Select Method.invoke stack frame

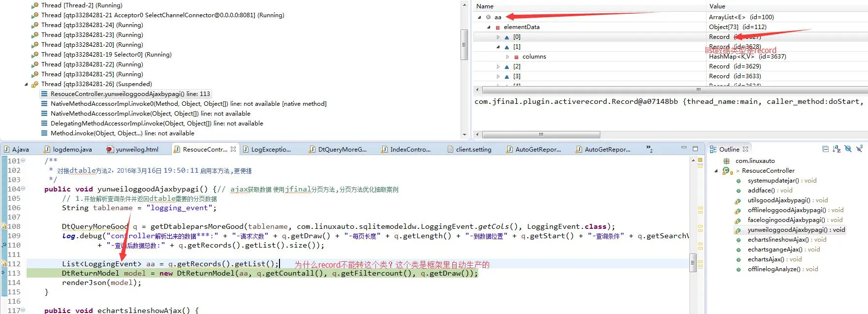point(118,133)
